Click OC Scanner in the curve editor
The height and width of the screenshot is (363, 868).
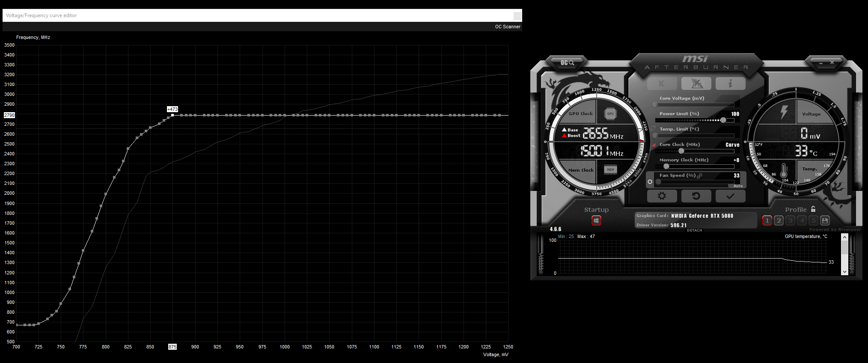508,27
